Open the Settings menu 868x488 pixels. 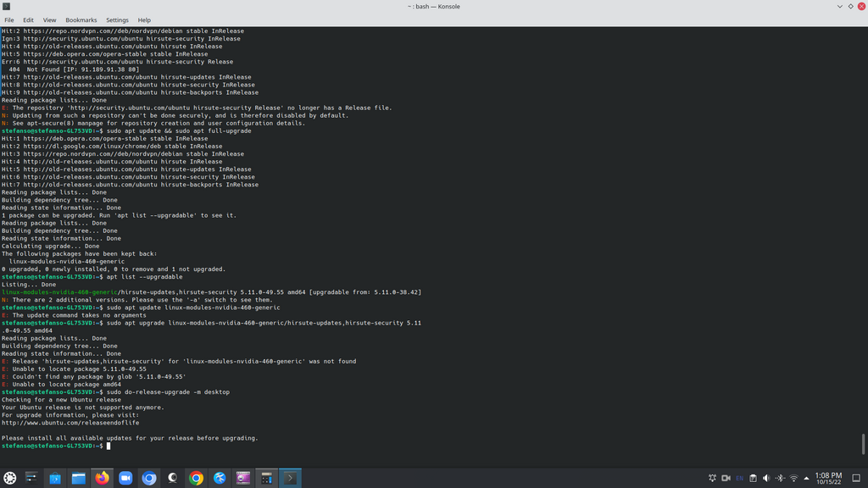[x=117, y=19]
